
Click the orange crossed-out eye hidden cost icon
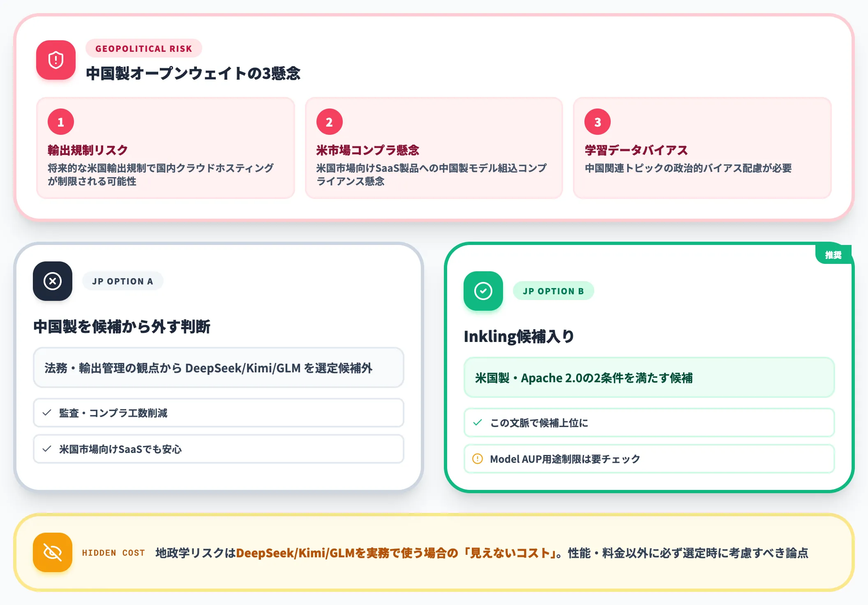[53, 552]
